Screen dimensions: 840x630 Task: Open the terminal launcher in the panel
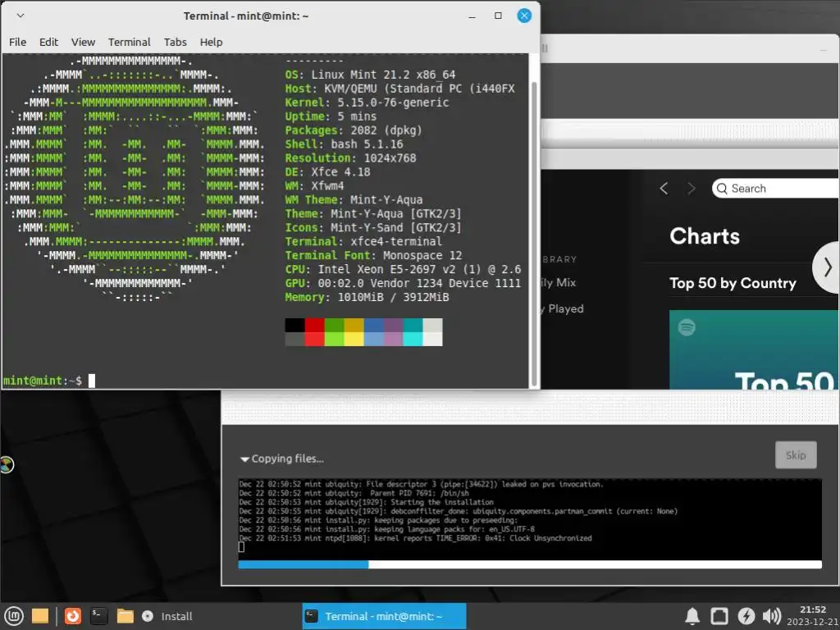[x=98, y=616]
